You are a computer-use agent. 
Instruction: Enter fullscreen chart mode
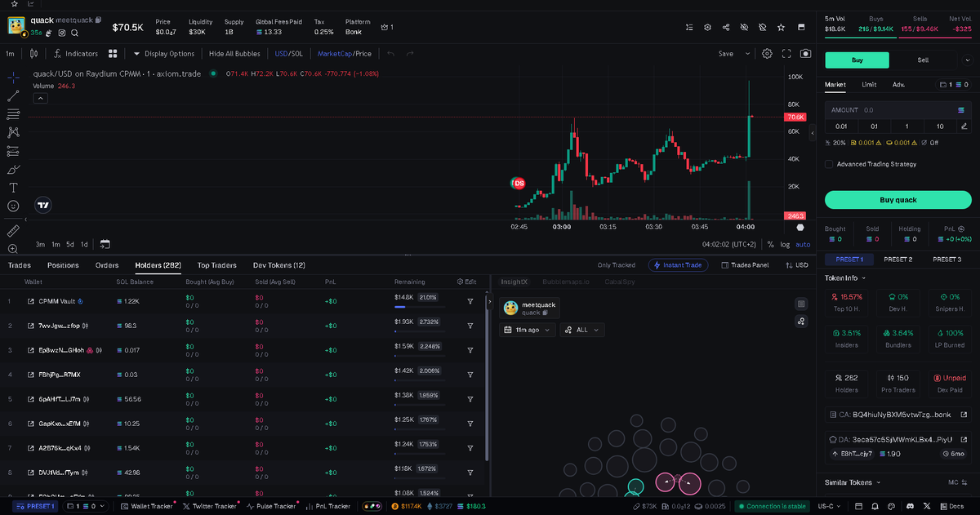[786, 54]
